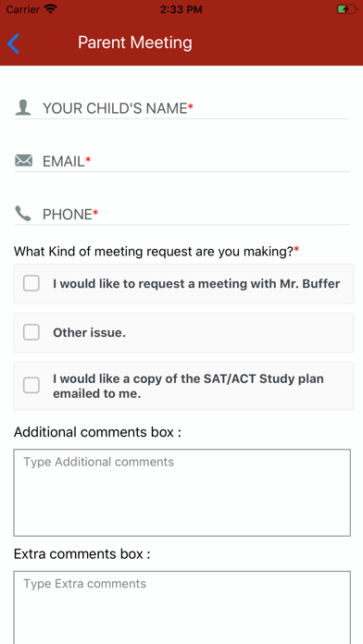Check the Mr. Buffer meeting request box
Viewport: 363px width, 644px height.
31,283
